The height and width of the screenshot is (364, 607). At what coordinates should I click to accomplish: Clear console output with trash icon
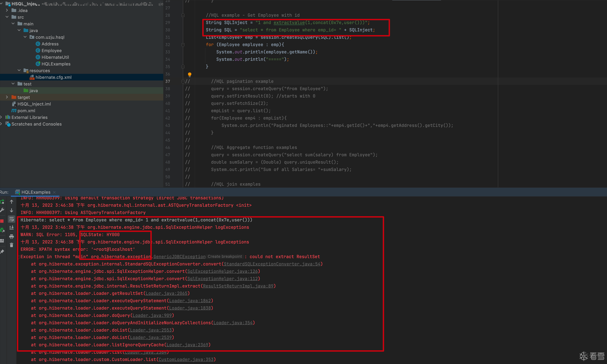pyautogui.click(x=12, y=245)
